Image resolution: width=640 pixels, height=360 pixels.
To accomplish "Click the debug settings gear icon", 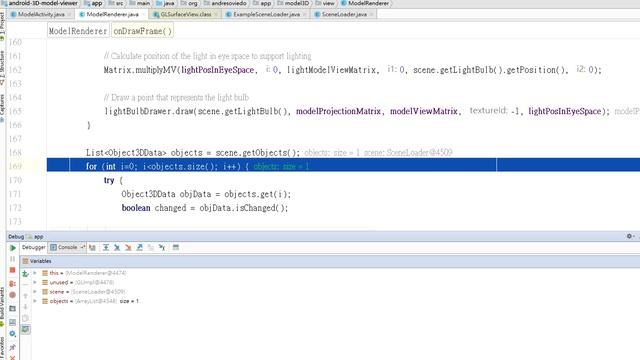I will (x=629, y=237).
